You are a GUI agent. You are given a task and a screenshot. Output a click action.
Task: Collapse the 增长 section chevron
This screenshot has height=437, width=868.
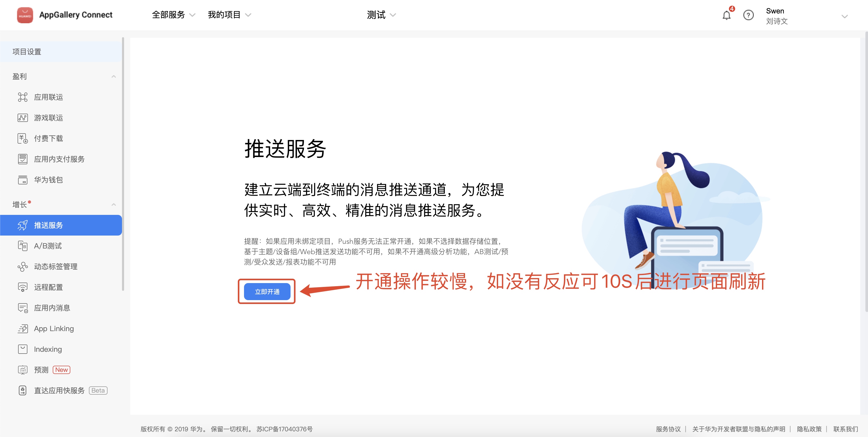click(x=113, y=205)
